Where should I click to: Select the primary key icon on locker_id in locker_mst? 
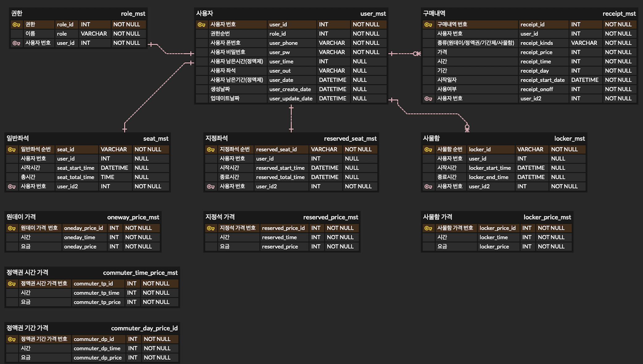[x=428, y=149]
